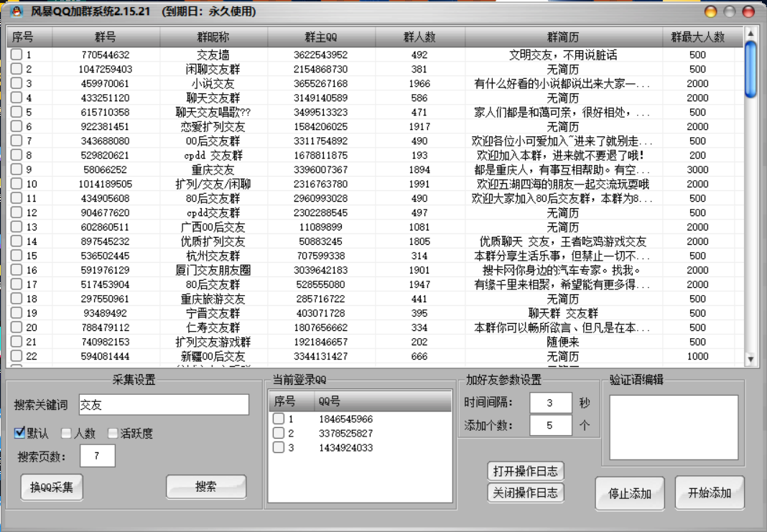Select group number 1047259403
The width and height of the screenshot is (767, 532).
(x=106, y=69)
